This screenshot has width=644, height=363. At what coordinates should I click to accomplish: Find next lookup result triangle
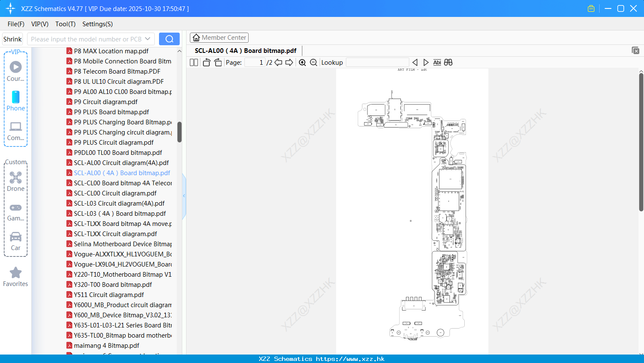[x=426, y=63]
